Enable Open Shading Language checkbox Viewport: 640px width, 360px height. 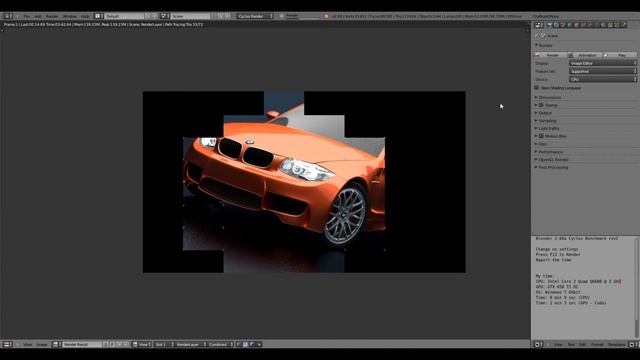537,88
